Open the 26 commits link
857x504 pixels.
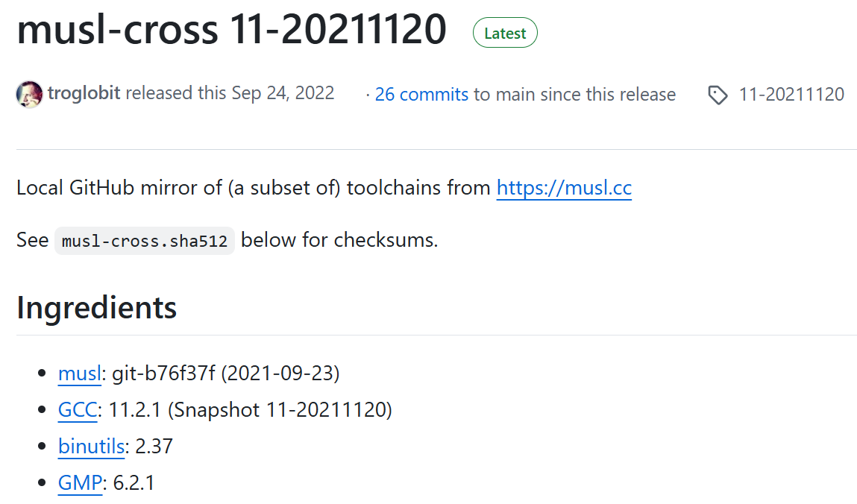pos(421,95)
